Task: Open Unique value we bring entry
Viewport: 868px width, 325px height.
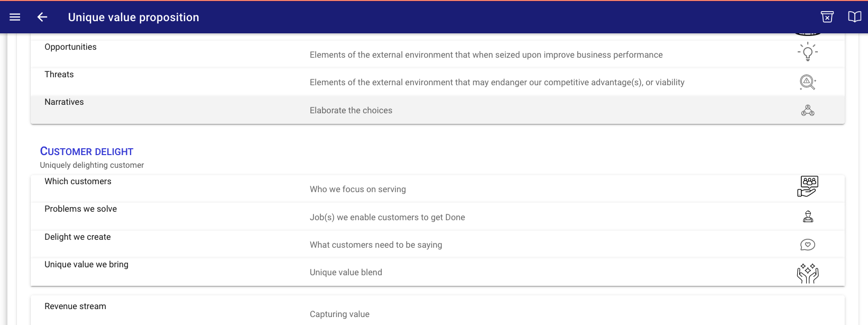Action: [86, 265]
